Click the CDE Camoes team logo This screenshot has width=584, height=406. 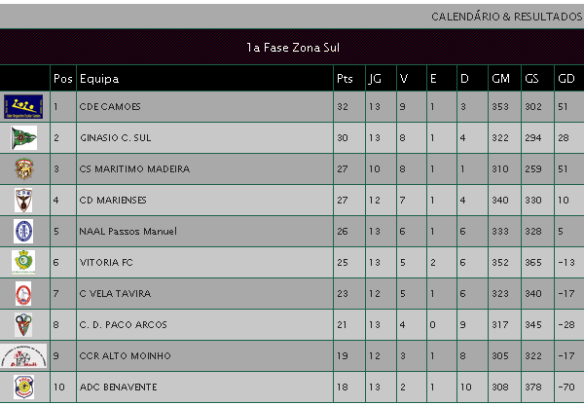pyautogui.click(x=23, y=107)
